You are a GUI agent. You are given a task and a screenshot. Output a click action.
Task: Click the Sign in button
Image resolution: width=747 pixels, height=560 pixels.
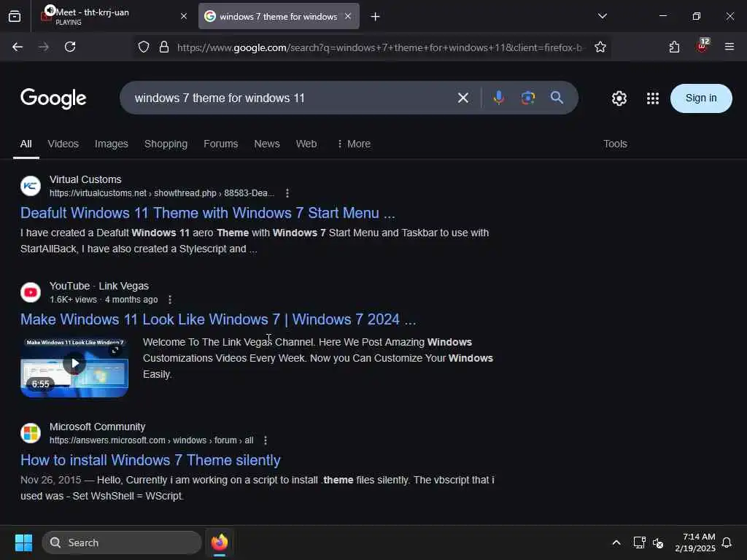701,98
